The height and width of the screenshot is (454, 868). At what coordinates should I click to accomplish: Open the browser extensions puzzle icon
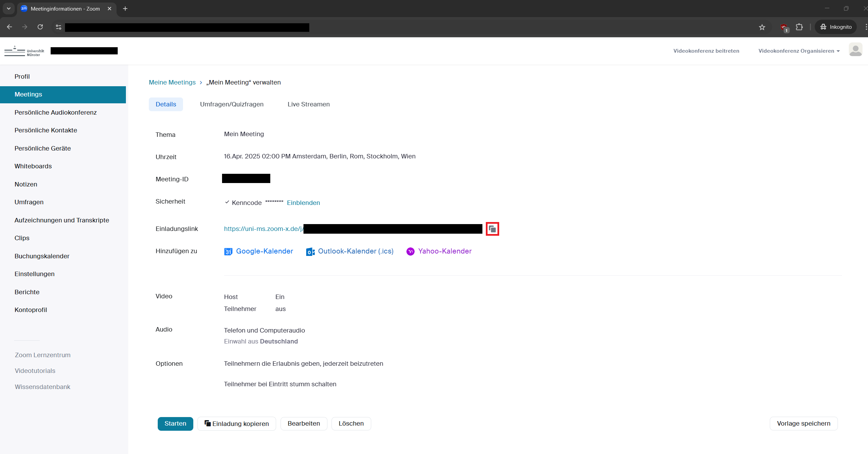799,27
